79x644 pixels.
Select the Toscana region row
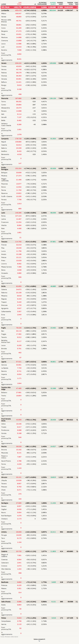pos(39,242)
